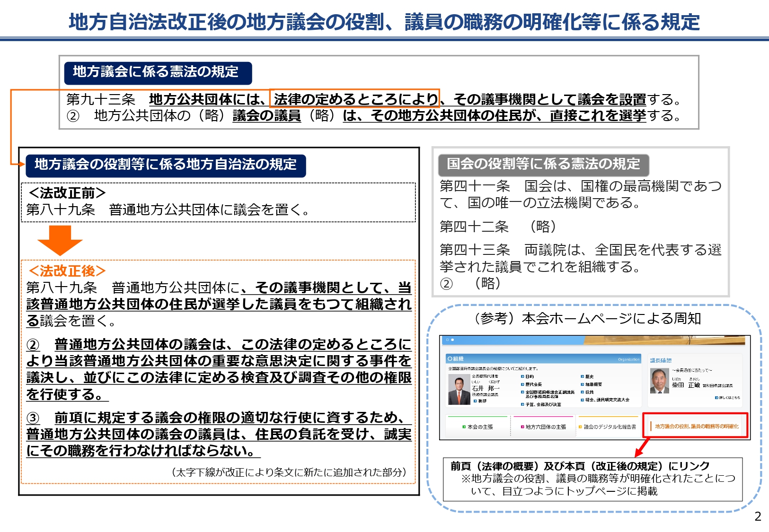Click 詳しくはこちら under 議長随想

click(x=729, y=398)
